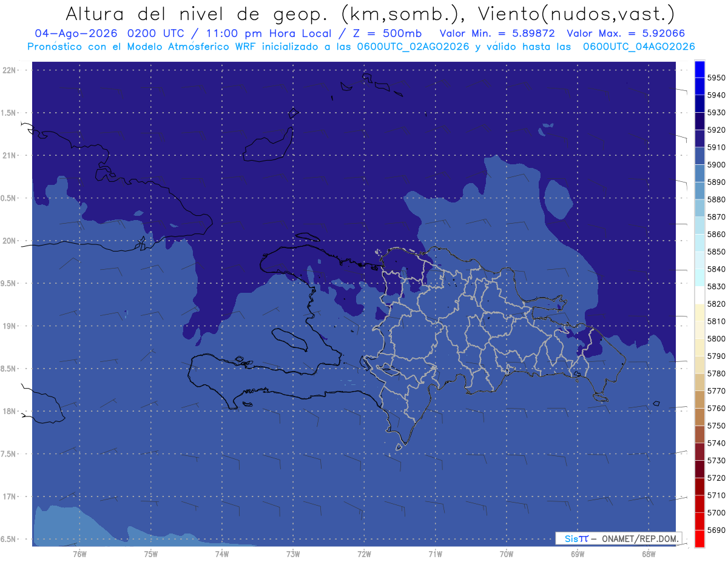Click the '1.5N' latitude axis label
The image size is (728, 562).
point(10,113)
